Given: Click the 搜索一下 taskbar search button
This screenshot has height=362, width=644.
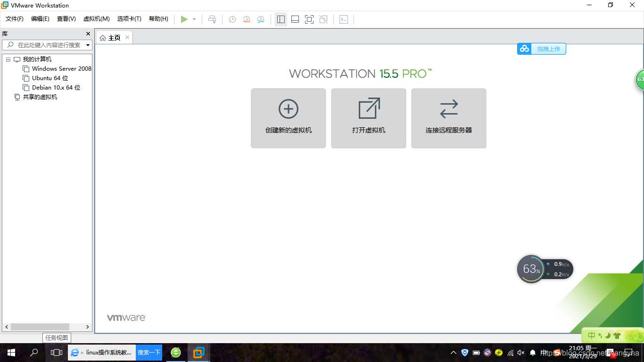Looking at the screenshot, I should coord(149,353).
